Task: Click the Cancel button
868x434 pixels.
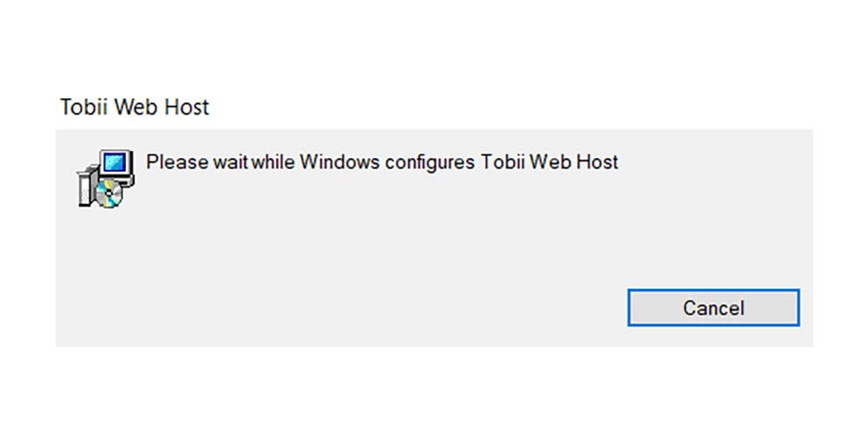Action: (713, 307)
